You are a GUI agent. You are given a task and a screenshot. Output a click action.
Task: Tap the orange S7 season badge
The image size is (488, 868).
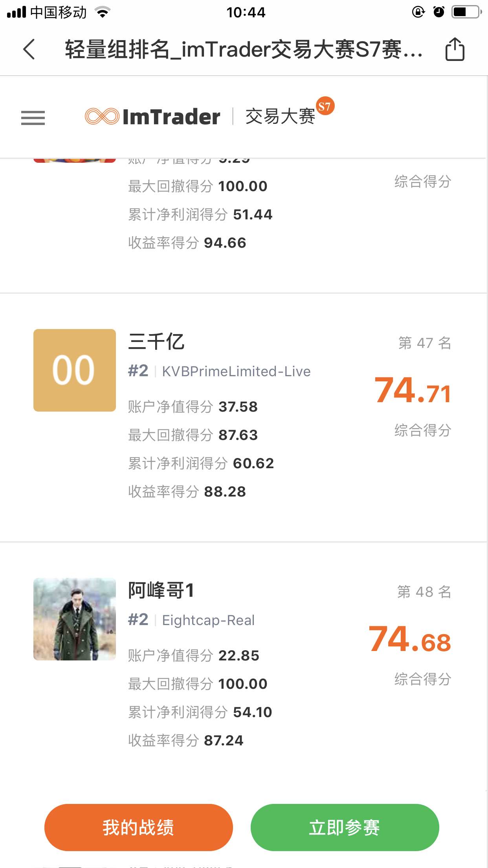tap(325, 106)
